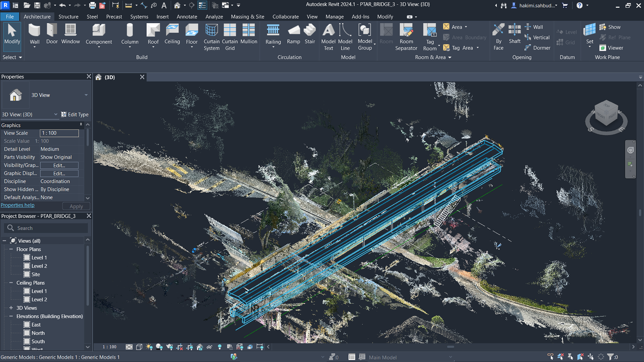The width and height of the screenshot is (644, 362).
Task: Click the Visibility/Graphics Edit button
Action: pos(59,165)
